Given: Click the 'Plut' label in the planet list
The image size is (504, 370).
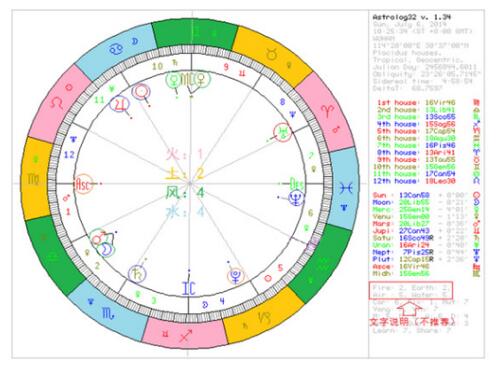Looking at the screenshot, I should [x=381, y=259].
